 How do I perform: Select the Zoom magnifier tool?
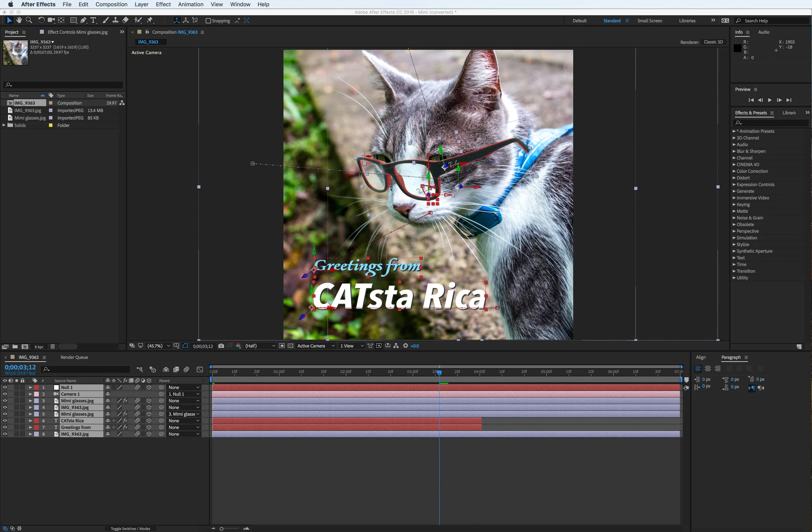pos(29,20)
